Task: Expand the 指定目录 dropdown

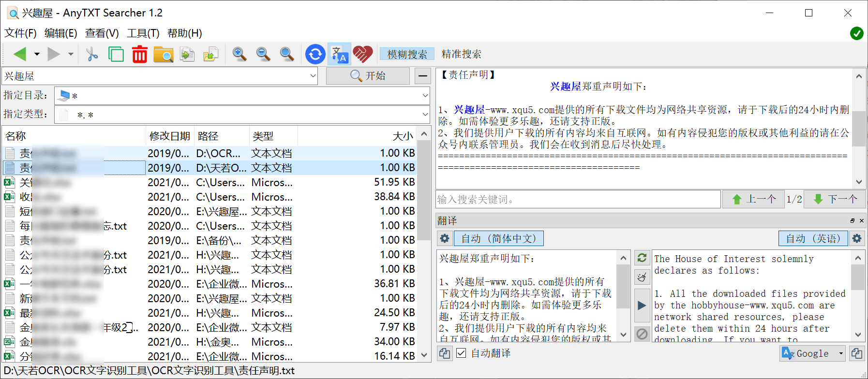Action: 425,95
